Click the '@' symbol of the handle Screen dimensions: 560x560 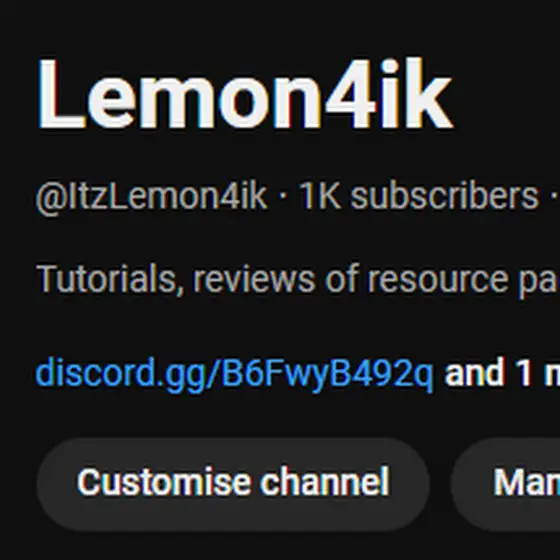pos(51,198)
